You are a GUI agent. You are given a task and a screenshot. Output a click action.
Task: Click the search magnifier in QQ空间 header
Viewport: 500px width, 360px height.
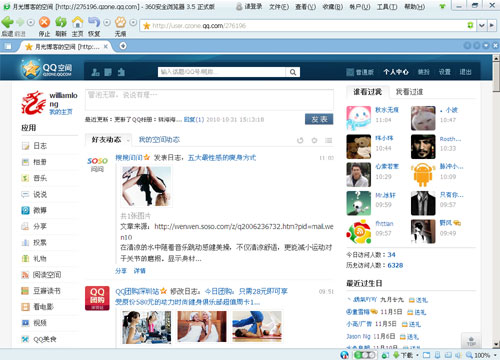[293, 72]
